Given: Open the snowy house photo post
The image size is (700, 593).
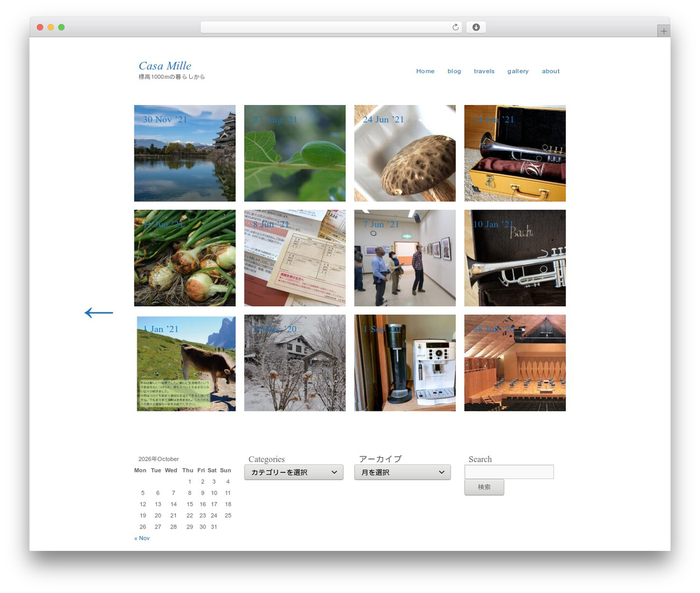Looking at the screenshot, I should pos(295,363).
